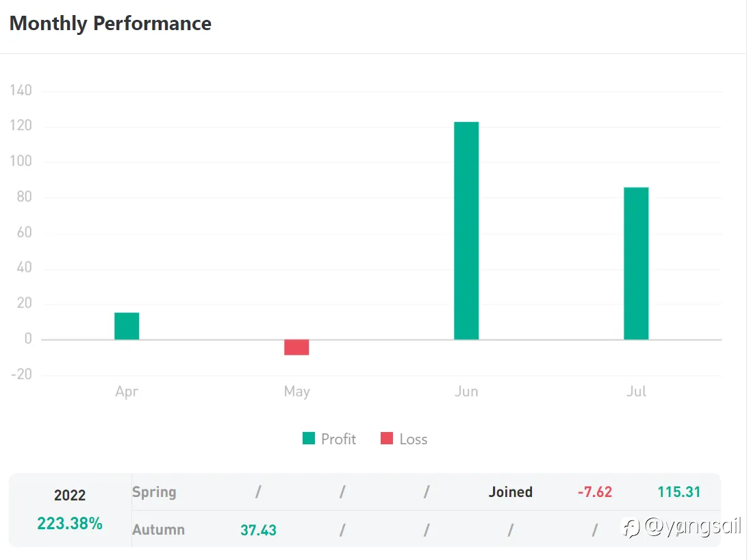Viewport: 749px width, 560px height.
Task: Click the Joined cell in Spring row
Action: click(x=511, y=492)
